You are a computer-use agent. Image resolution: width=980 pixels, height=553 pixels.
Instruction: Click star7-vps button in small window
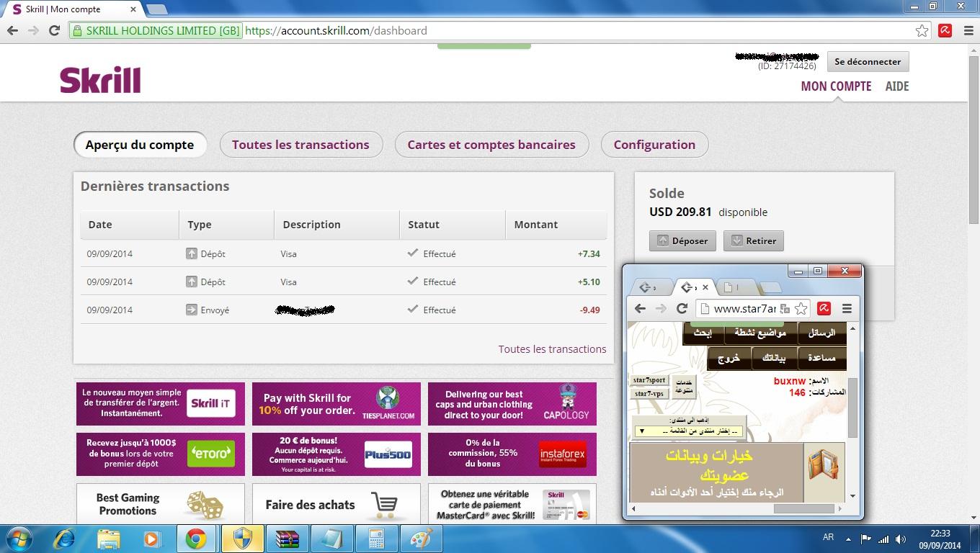(649, 394)
